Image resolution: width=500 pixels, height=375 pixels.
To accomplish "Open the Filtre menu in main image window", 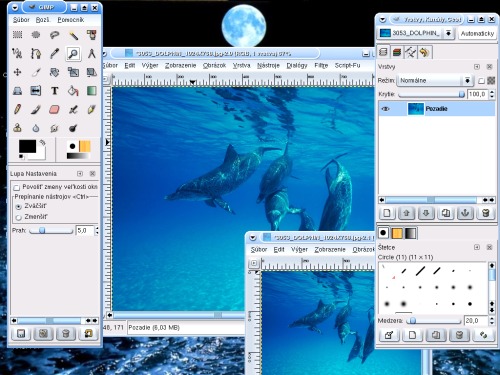I will pos(321,65).
